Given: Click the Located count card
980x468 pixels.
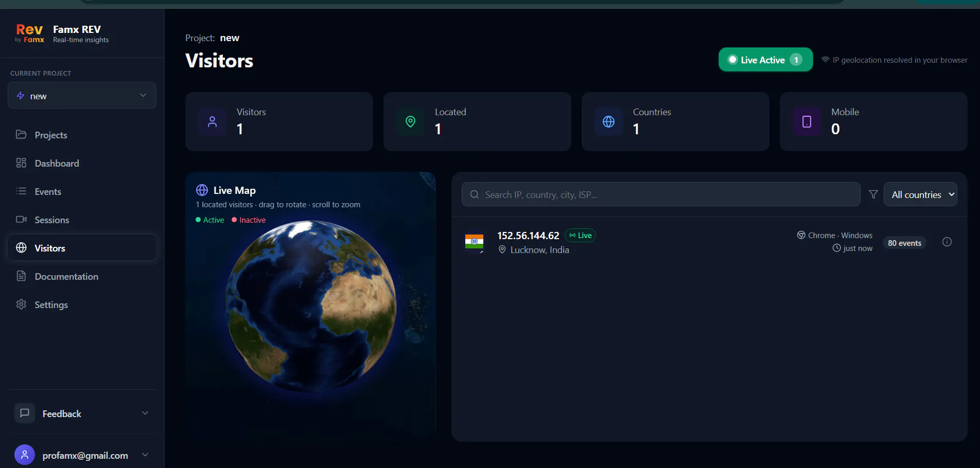Looking at the screenshot, I should (x=477, y=121).
